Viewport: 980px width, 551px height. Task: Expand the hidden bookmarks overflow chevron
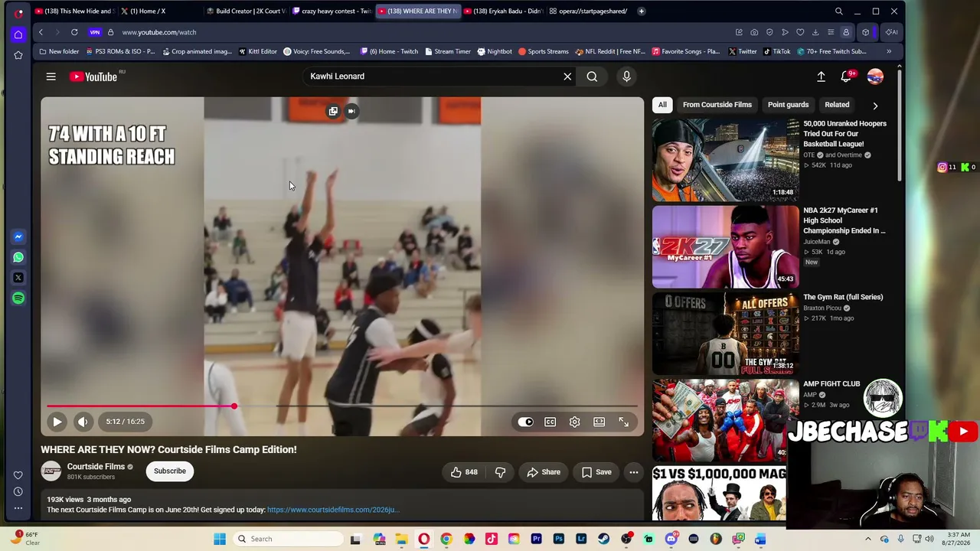[x=889, y=51]
